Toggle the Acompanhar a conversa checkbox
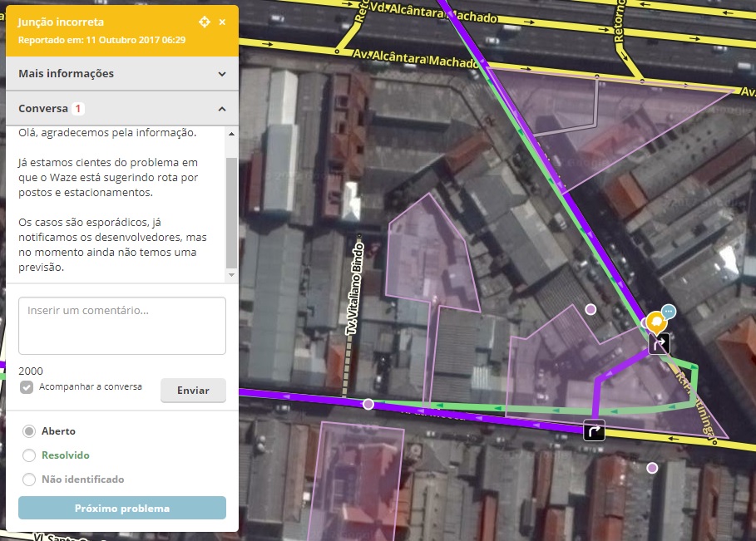756x541 pixels. click(27, 387)
